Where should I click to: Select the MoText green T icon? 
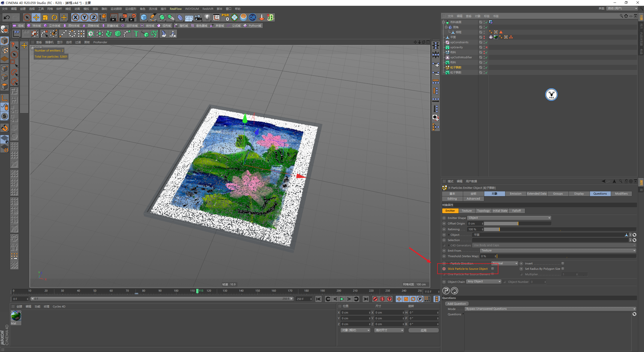136,34
